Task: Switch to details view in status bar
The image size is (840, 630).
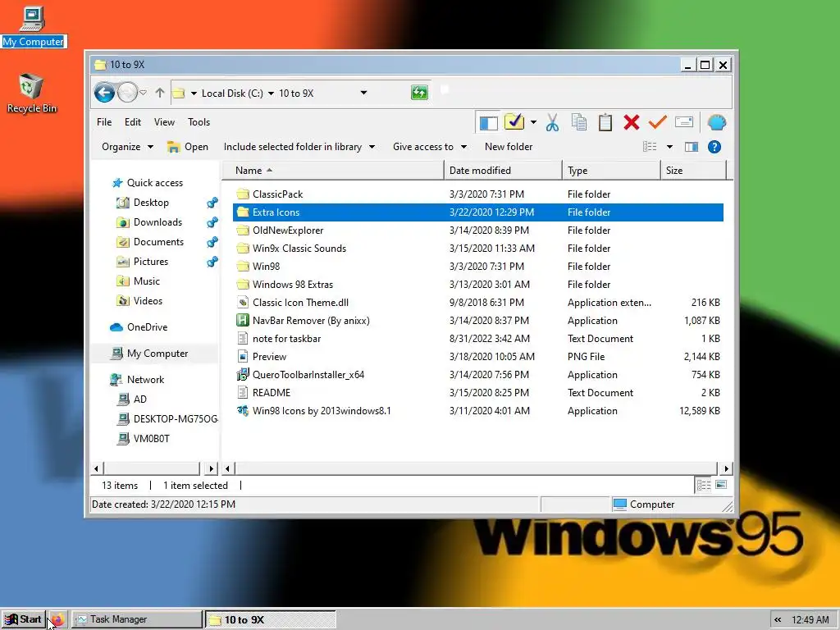Action: (x=703, y=486)
